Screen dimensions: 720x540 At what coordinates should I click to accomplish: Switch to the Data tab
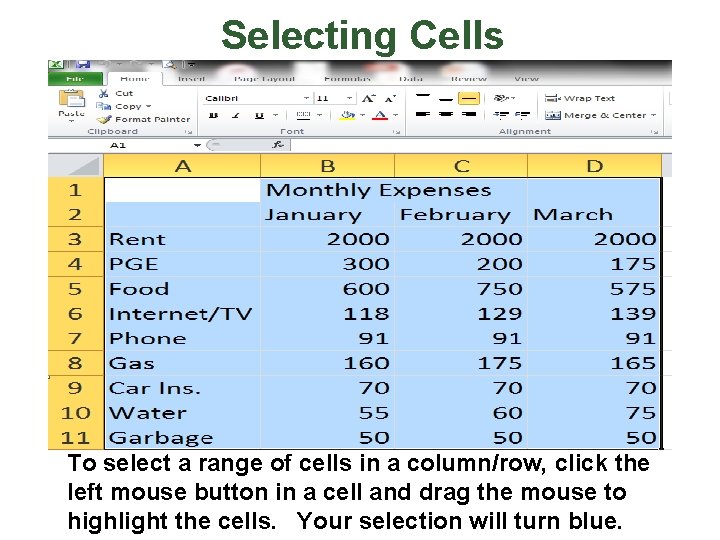pos(411,79)
